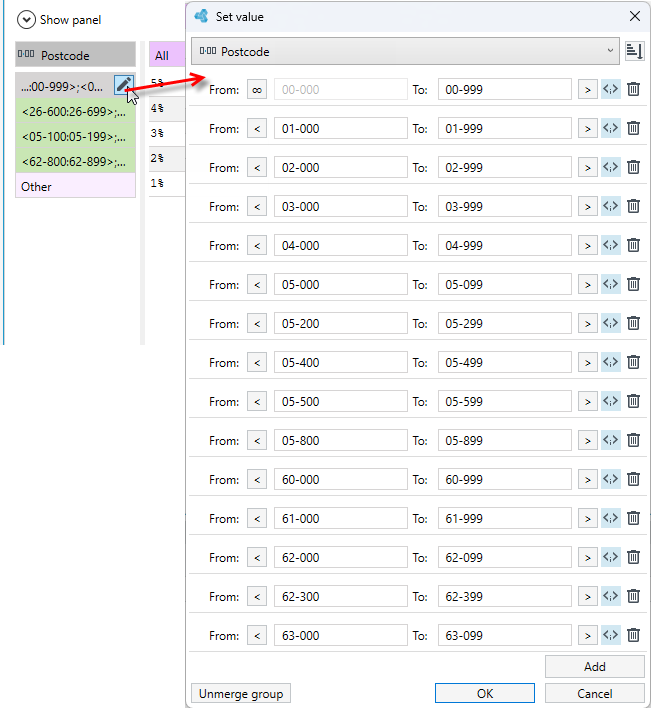Toggle the < bound for 03-000
Image resolution: width=664 pixels, height=708 pixels.
[257, 206]
